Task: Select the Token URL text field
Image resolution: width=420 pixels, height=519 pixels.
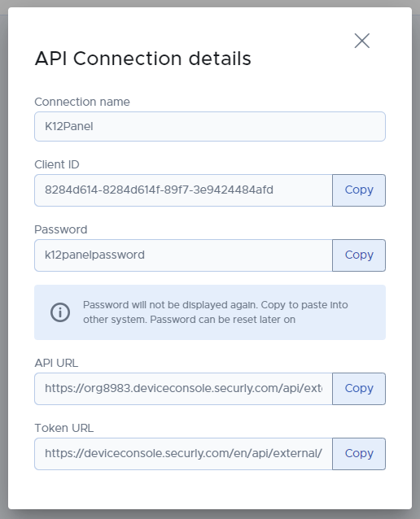Action: 183,454
